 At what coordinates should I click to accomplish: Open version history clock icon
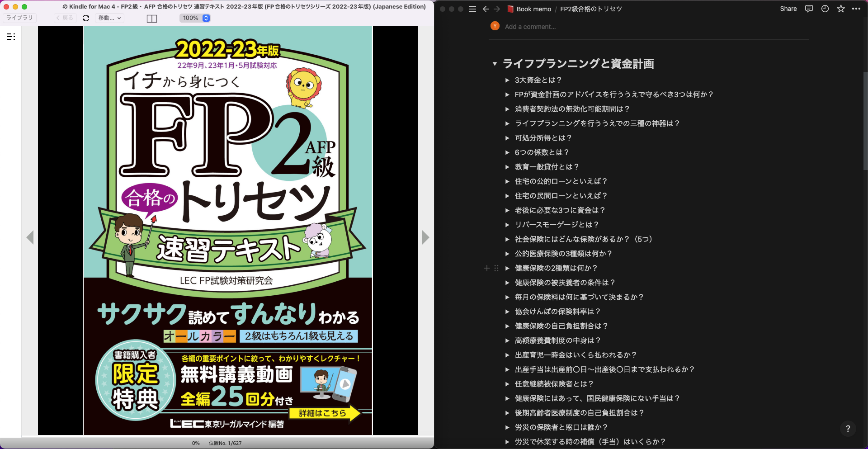tap(825, 9)
